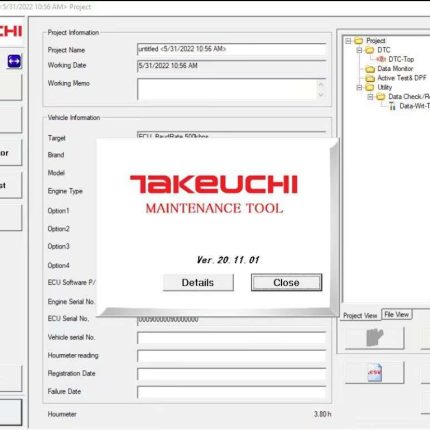Click the gray hand icon button

(375, 338)
